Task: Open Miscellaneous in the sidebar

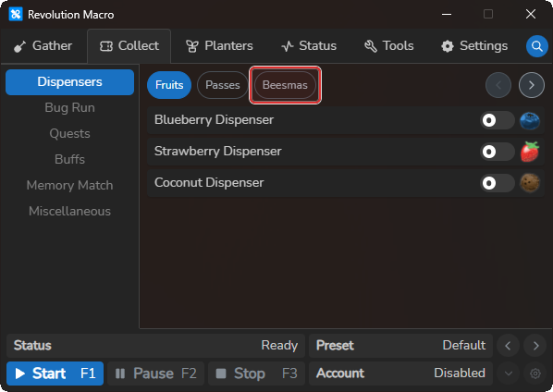Action: (70, 211)
